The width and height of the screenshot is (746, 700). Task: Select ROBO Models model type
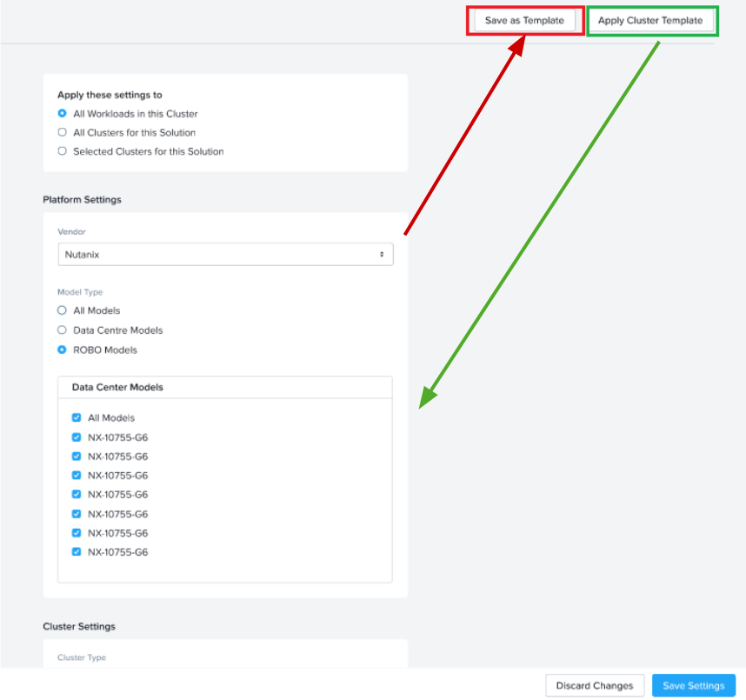62,350
